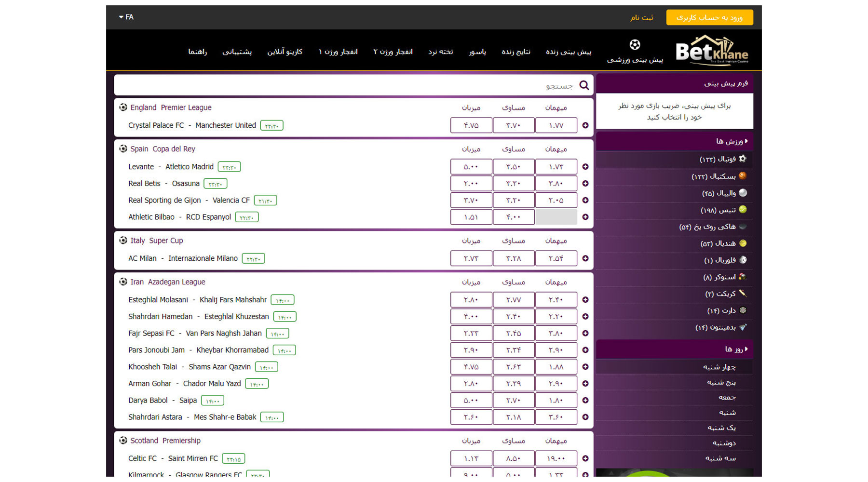
Task: Click the Pars Jonoubi Jam match time badge
Action: coord(284,350)
